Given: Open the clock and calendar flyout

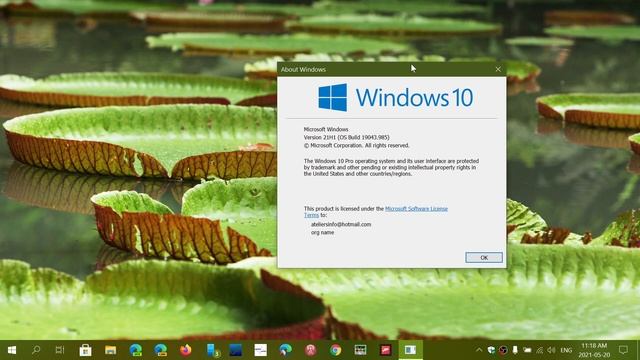Looking at the screenshot, I should 594,350.
